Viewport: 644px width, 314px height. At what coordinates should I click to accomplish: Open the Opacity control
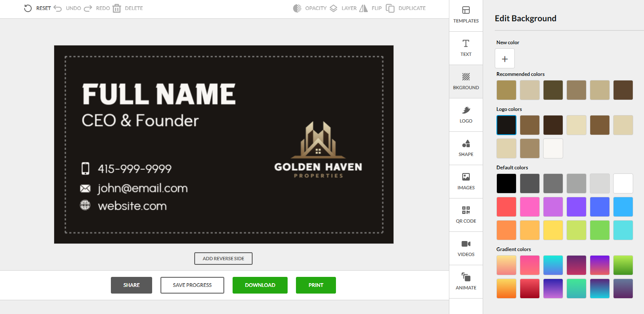310,8
